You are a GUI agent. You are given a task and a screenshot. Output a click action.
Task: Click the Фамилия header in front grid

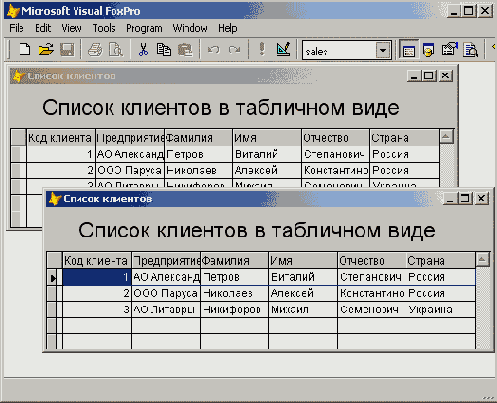point(235,260)
